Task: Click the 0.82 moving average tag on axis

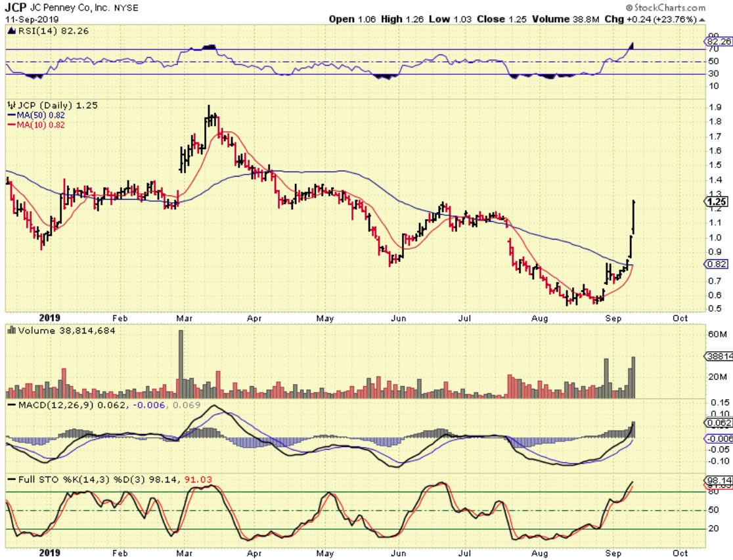Action: pos(717,264)
